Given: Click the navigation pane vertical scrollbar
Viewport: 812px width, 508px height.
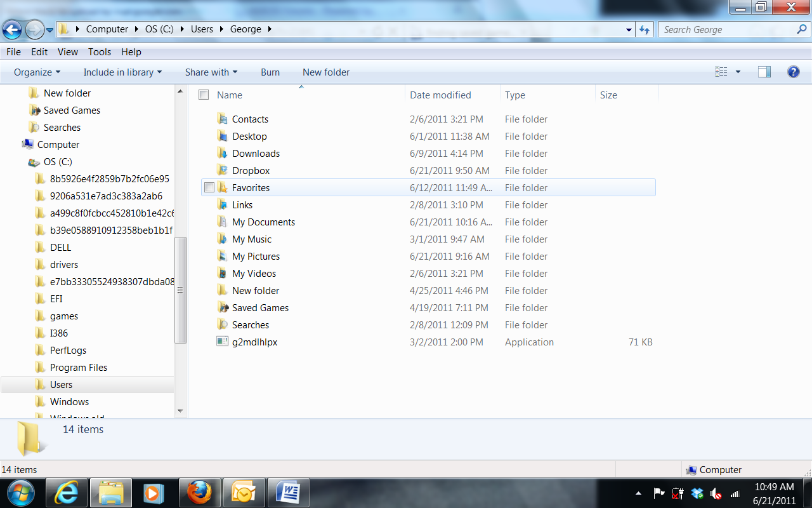Looking at the screenshot, I should tap(181, 289).
